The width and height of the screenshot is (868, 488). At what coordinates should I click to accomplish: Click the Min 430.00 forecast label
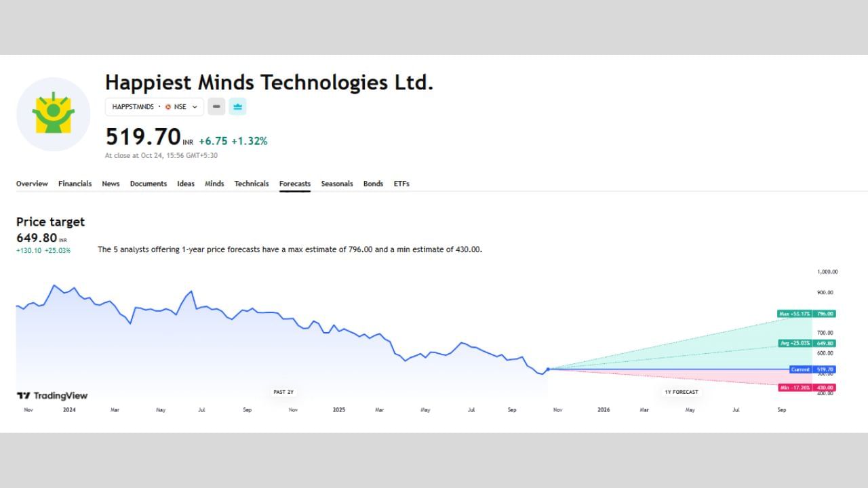click(806, 387)
